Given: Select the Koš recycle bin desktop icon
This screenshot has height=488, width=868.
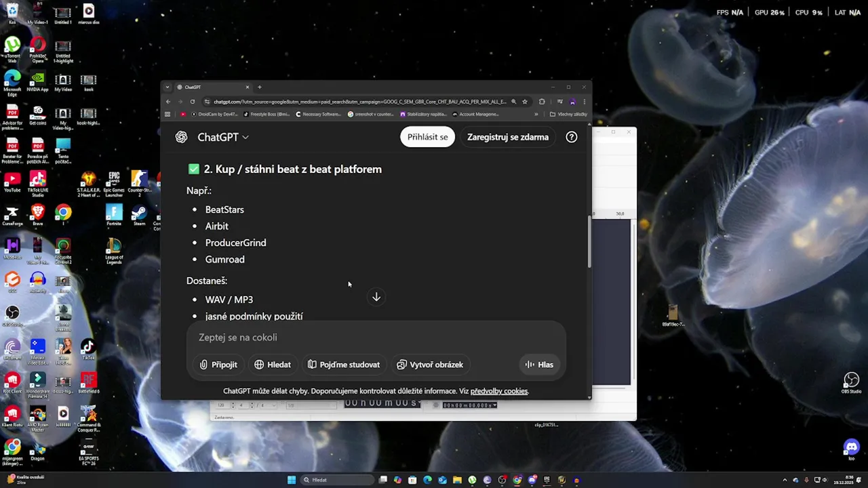Looking at the screenshot, I should (x=12, y=14).
